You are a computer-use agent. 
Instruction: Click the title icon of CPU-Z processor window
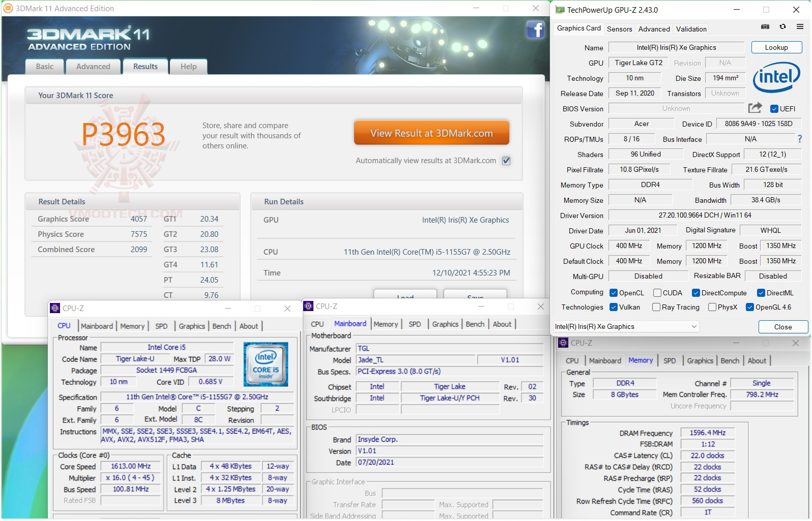pos(55,308)
